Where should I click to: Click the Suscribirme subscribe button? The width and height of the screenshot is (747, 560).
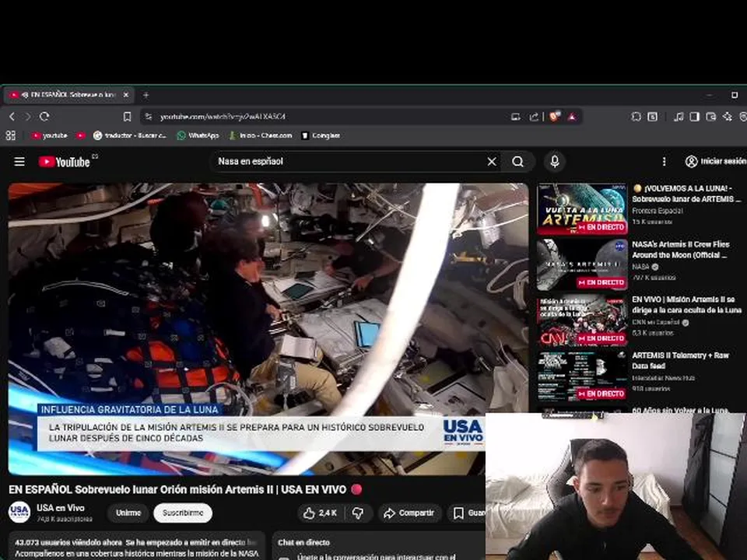click(183, 513)
